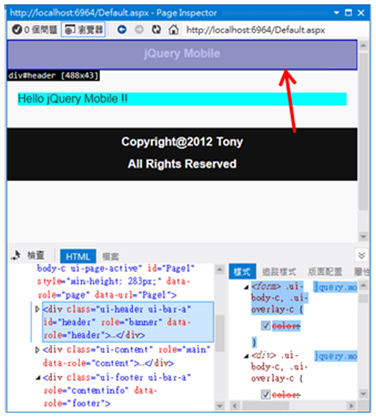The image size is (376, 417).
Task: Click the 0 problems status icon
Action: (17, 30)
